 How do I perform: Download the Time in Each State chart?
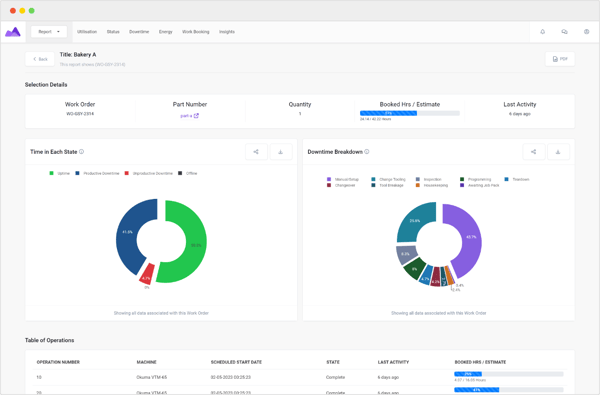[x=281, y=152]
